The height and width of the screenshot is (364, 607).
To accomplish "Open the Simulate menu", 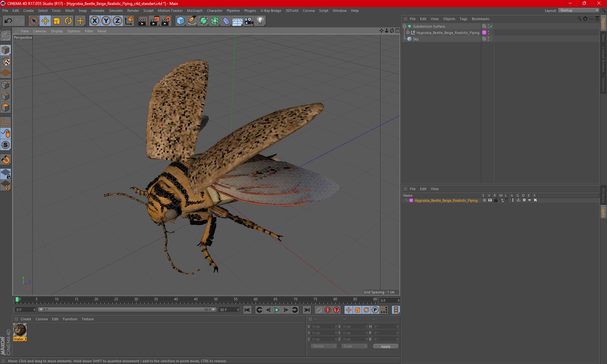I will [116, 10].
